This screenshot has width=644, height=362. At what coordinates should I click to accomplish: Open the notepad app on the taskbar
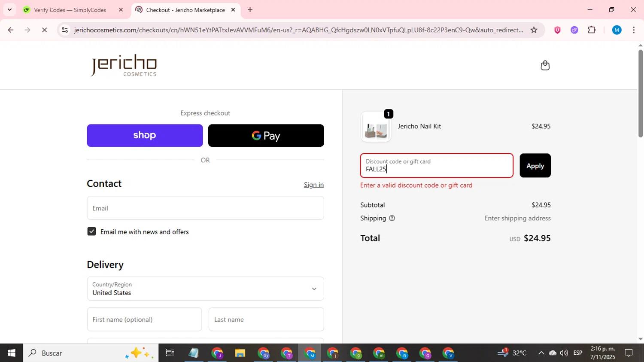[193, 353]
